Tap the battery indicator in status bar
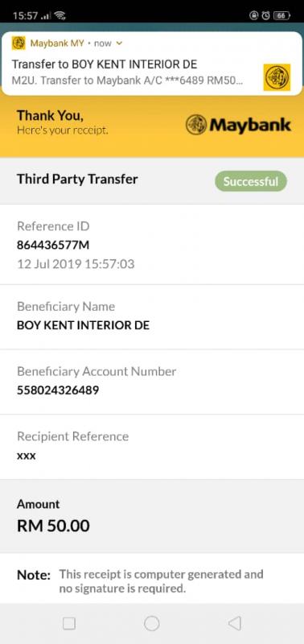304x644 pixels. pos(281,15)
